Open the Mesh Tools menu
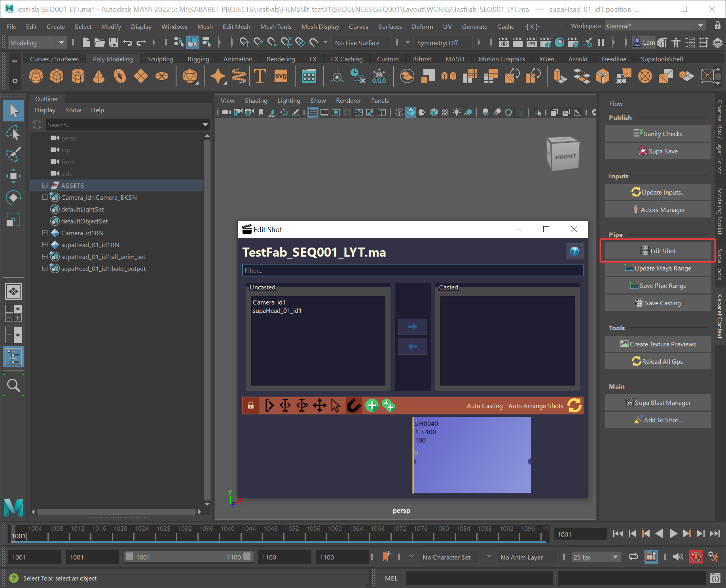This screenshot has height=588, width=726. point(276,26)
